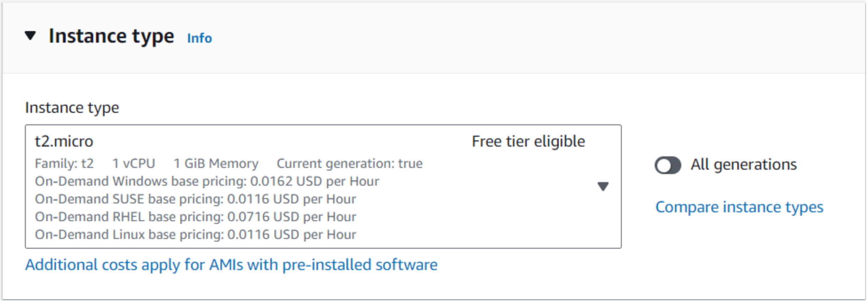Viewport: 868px width, 302px height.
Task: Click the Current generation: true text
Action: point(350,164)
